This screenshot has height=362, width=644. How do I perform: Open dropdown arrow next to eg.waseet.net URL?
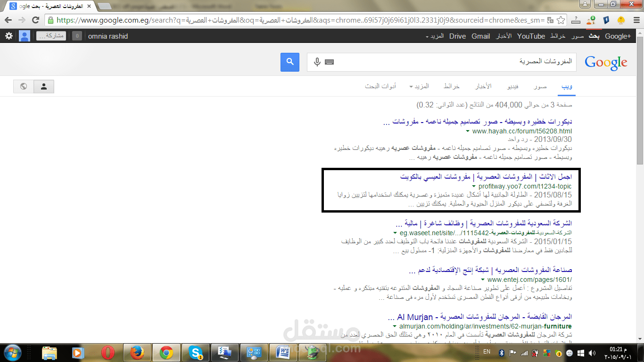[x=395, y=233]
